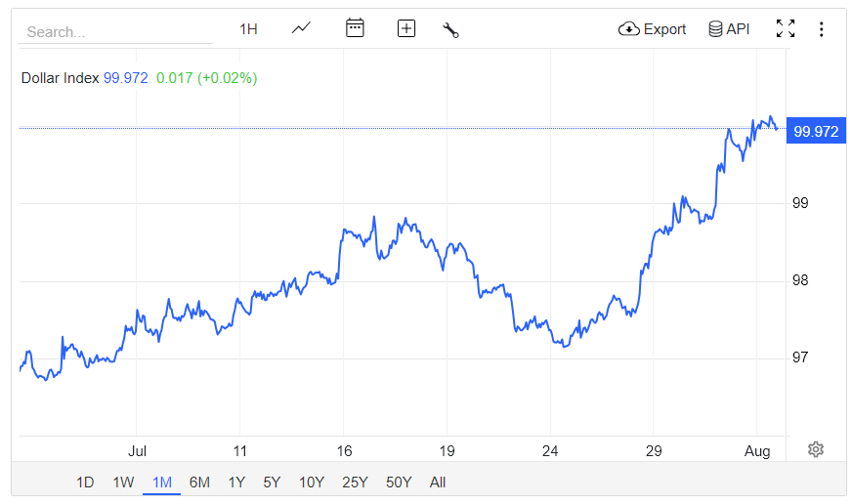
Task: Select the 1D time range
Action: tap(85, 483)
